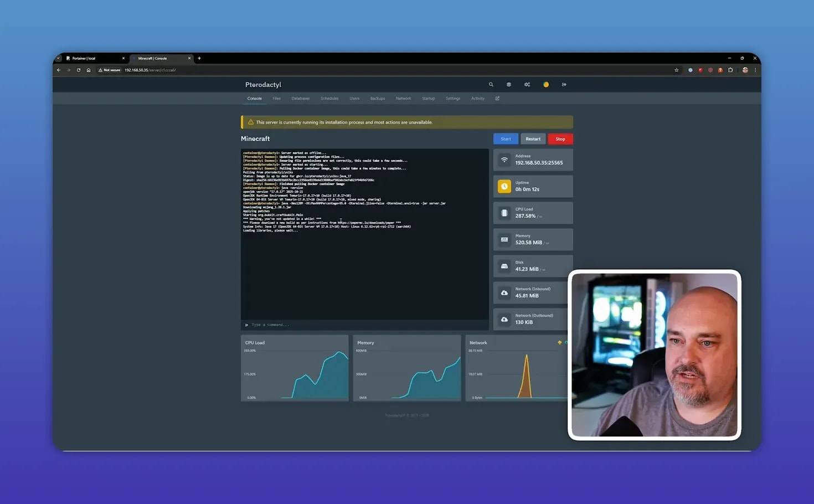Open the admin gears icon in header
Viewport: 814px width, 504px height.
[527, 85]
